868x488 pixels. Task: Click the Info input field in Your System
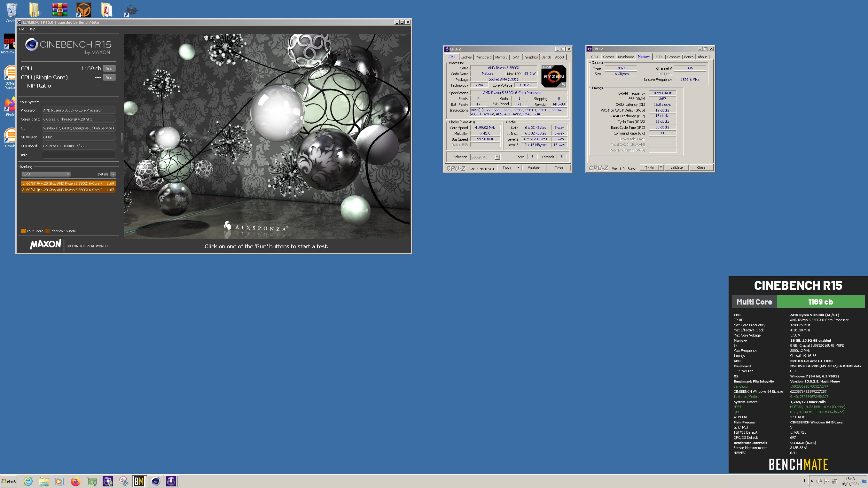(x=79, y=155)
